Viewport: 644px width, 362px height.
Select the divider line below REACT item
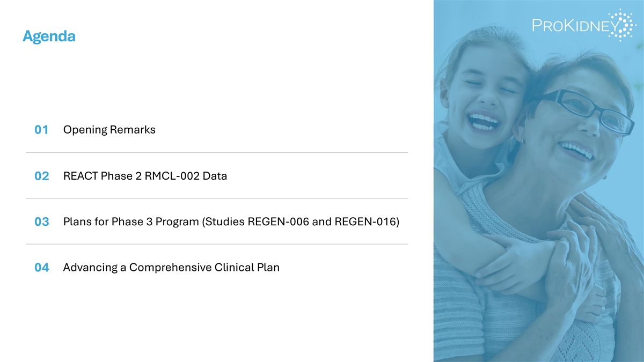217,198
